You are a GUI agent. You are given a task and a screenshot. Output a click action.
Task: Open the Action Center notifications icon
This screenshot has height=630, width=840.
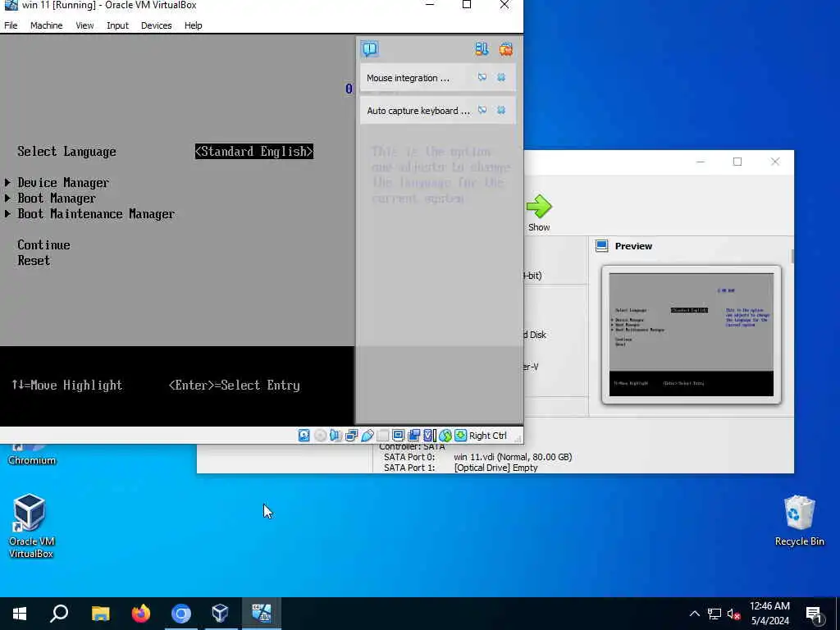click(x=814, y=614)
